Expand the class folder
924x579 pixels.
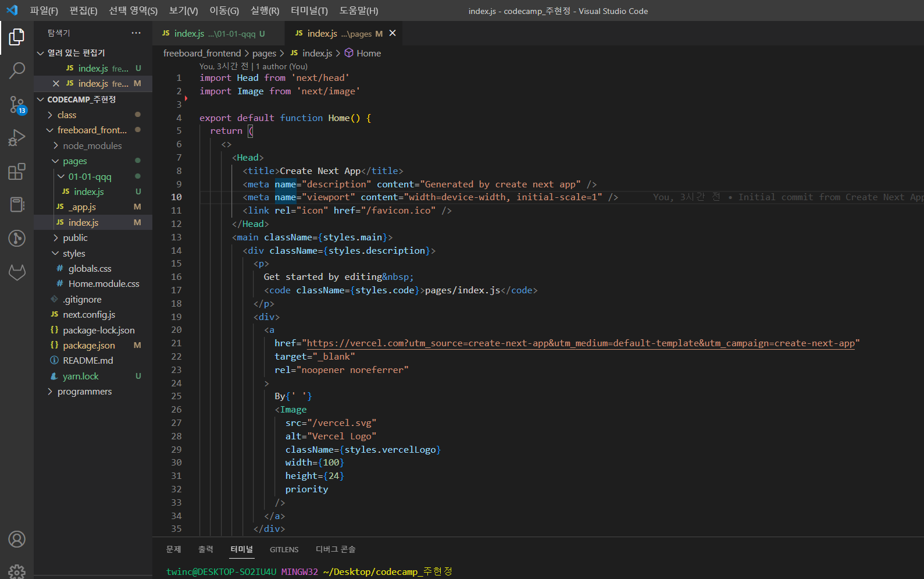tap(50, 115)
